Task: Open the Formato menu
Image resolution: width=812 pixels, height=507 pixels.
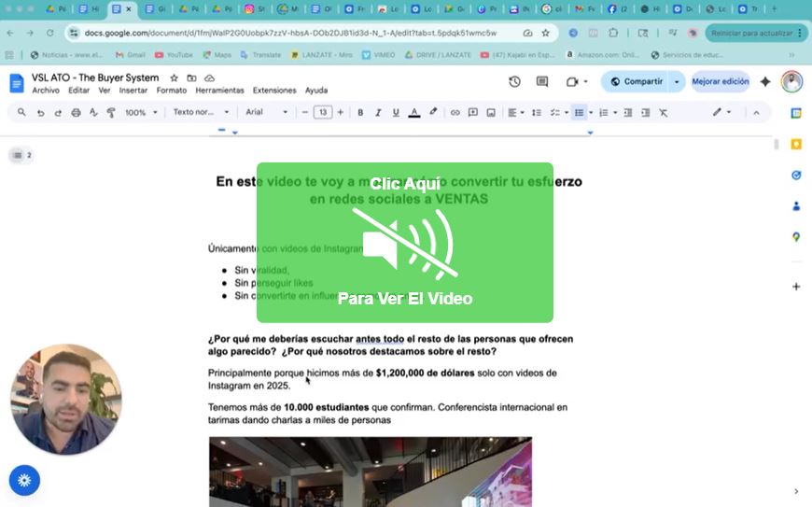Action: tap(172, 91)
